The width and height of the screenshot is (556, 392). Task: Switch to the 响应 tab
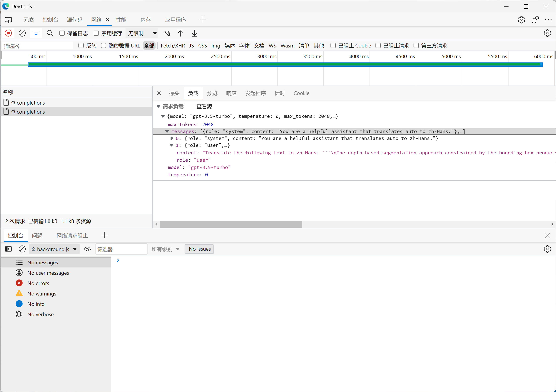click(231, 93)
